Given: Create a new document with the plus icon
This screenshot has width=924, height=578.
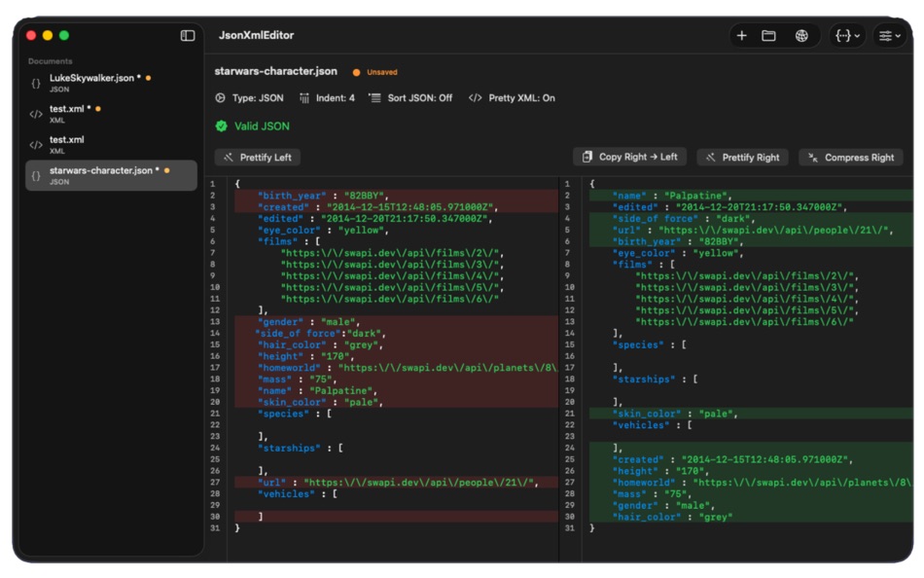Looking at the screenshot, I should point(741,34).
